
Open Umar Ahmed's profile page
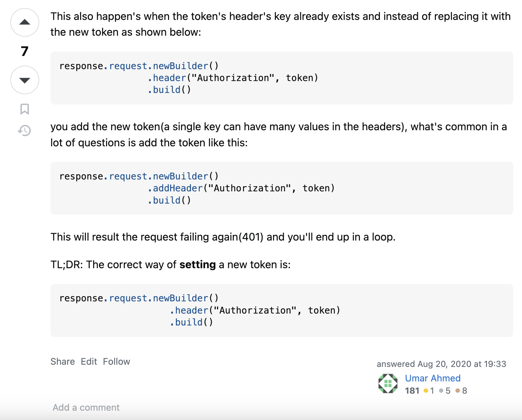[432, 378]
